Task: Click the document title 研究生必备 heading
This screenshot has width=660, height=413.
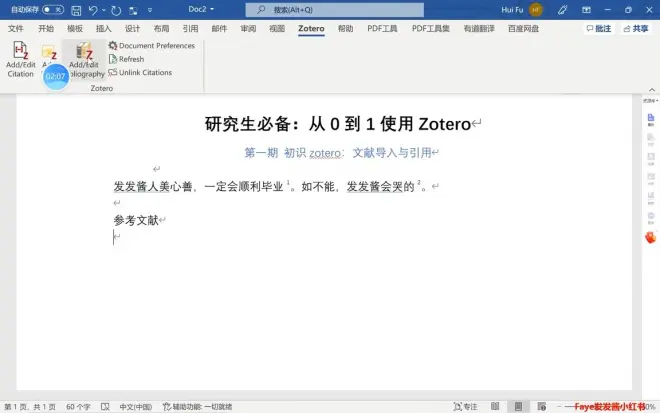Action: (338, 124)
